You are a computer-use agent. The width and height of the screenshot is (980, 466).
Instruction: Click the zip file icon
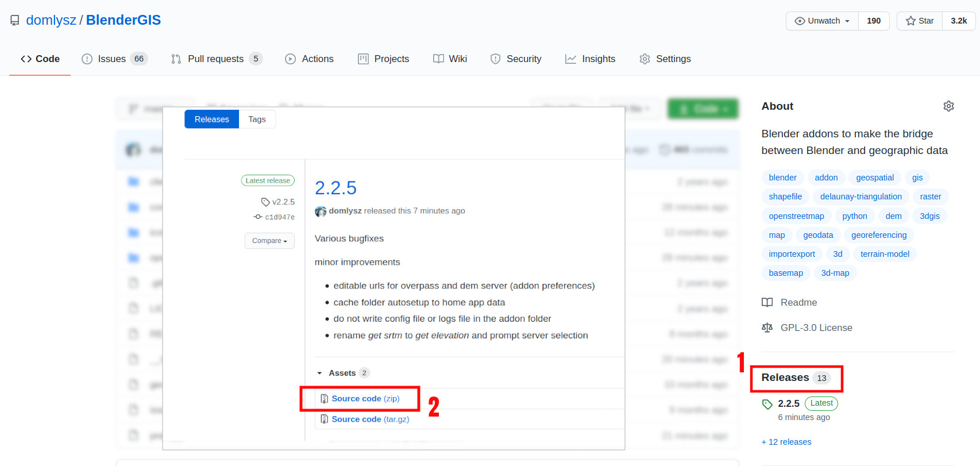pyautogui.click(x=324, y=399)
